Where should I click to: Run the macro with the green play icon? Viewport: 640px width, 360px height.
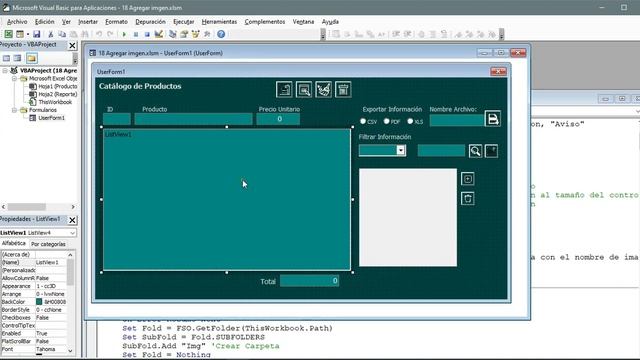pos(124,34)
